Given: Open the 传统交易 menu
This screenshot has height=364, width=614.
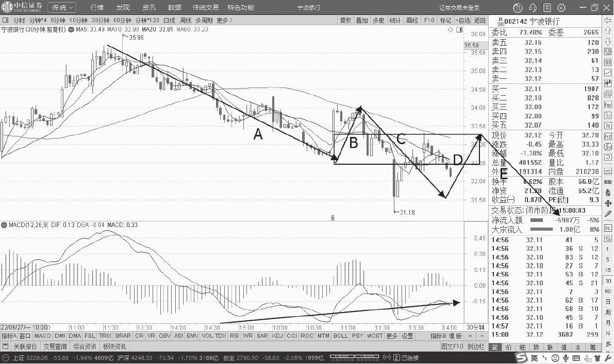Looking at the screenshot, I should coord(206,7).
